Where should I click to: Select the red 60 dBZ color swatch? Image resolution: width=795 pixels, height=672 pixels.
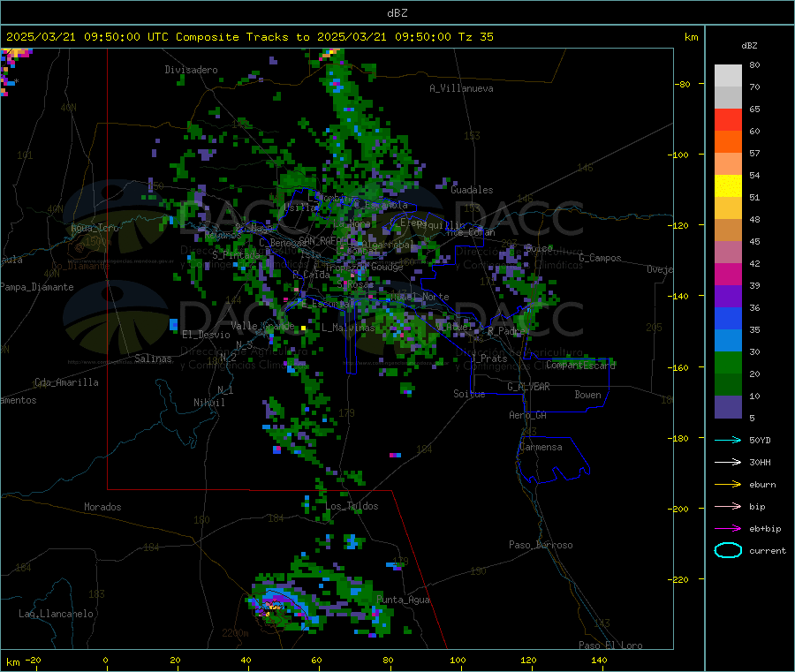(728, 119)
